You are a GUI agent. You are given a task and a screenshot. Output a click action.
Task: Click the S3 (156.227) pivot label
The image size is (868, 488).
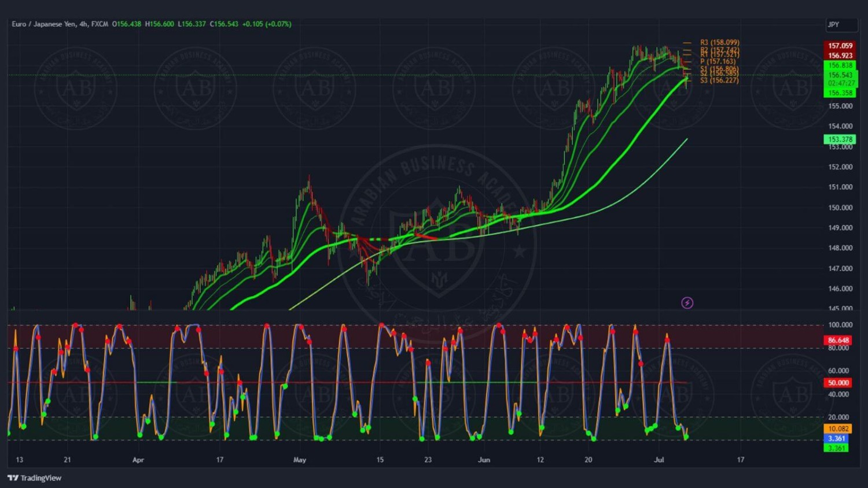[719, 80]
